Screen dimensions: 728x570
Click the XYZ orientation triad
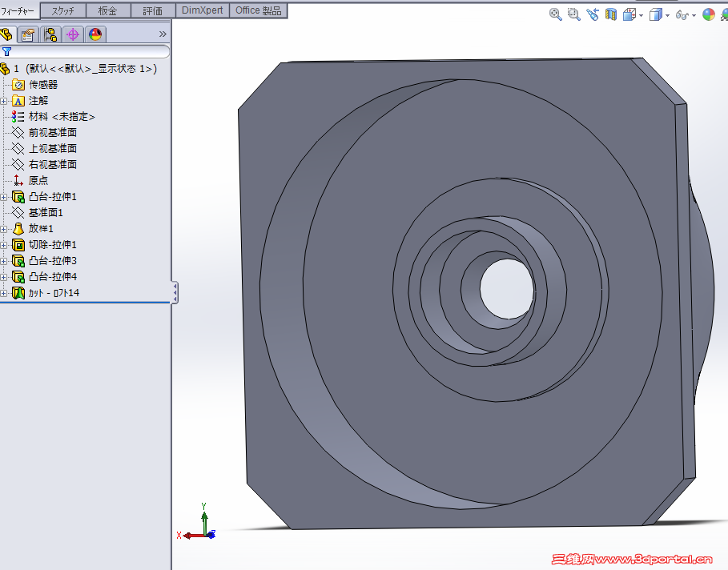(x=196, y=521)
